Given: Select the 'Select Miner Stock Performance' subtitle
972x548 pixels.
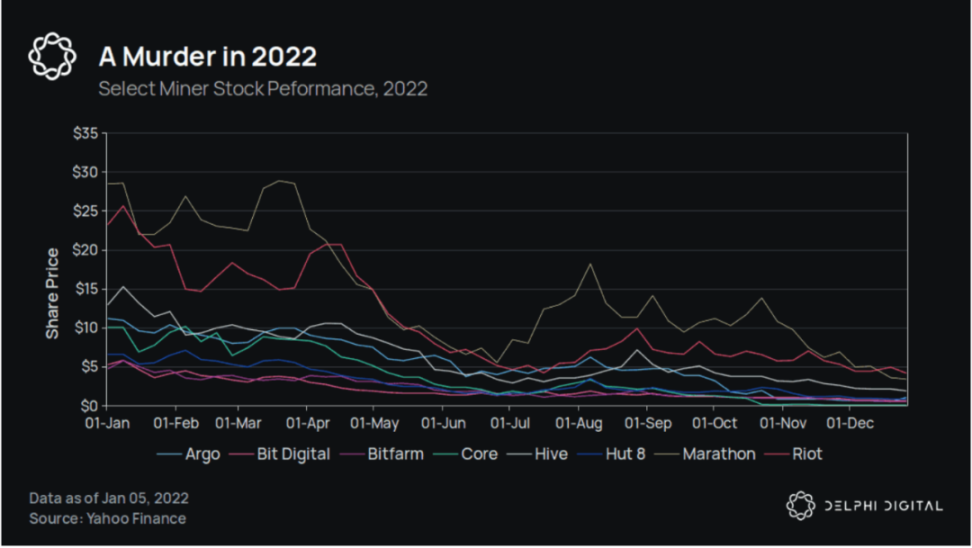Looking at the screenshot, I should (x=262, y=89).
